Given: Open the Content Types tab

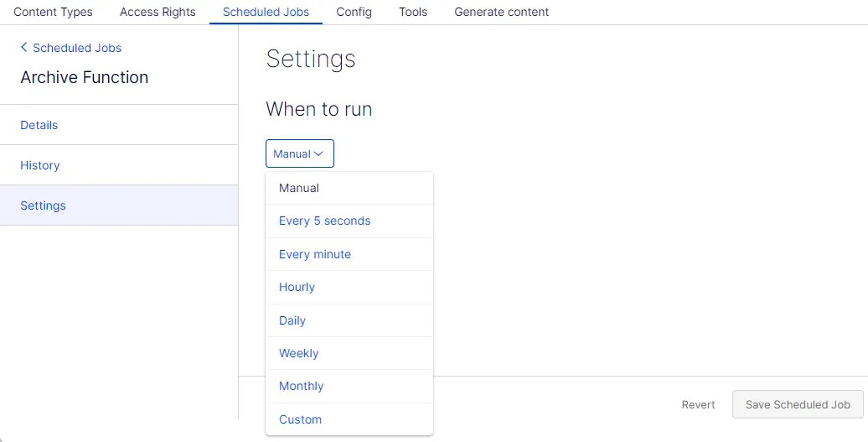Looking at the screenshot, I should point(53,12).
